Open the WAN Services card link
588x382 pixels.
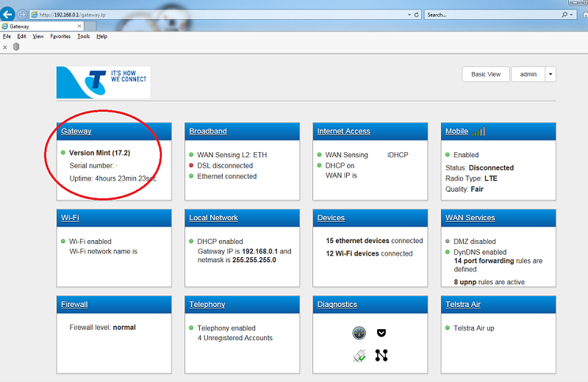click(470, 217)
